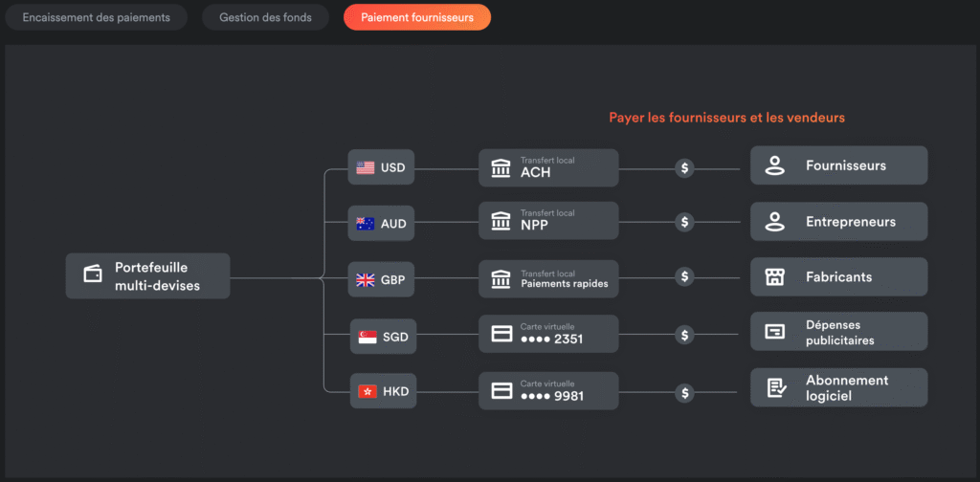Select the Paiement fournisseurs tab
980x482 pixels.
click(x=417, y=17)
